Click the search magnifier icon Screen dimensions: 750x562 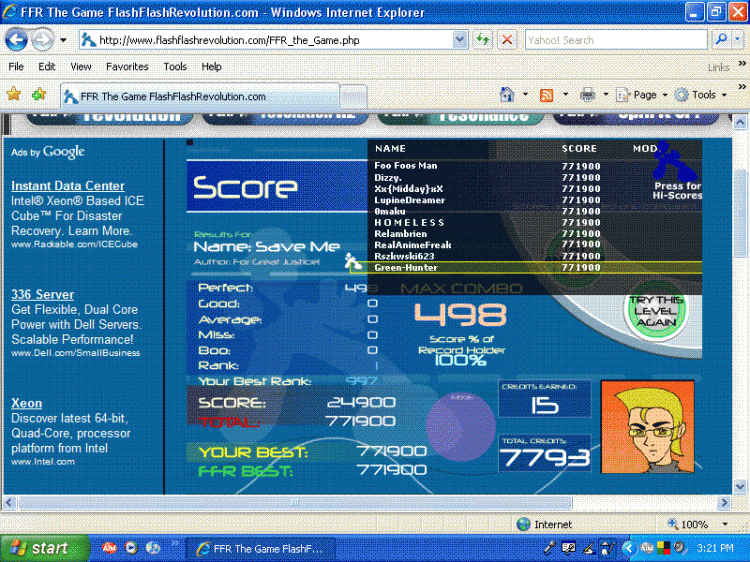pos(721,40)
